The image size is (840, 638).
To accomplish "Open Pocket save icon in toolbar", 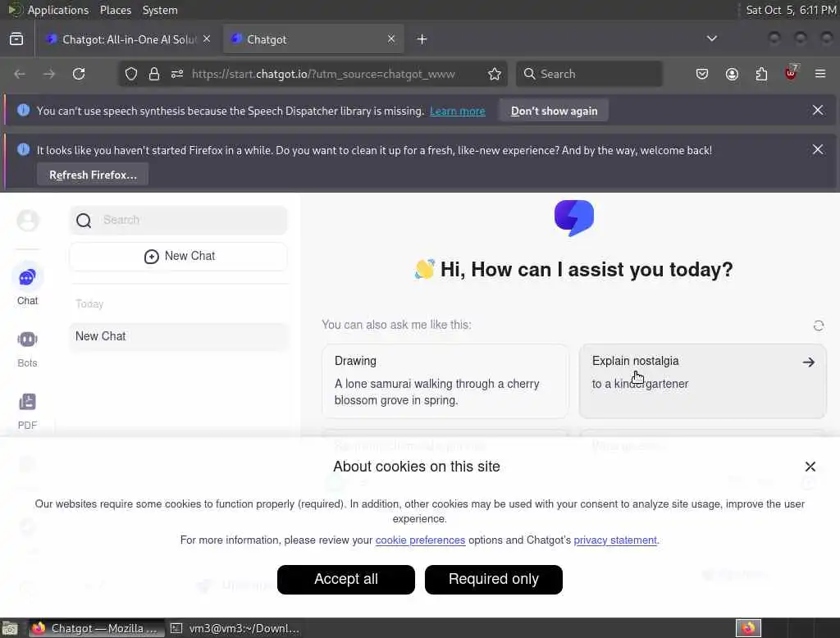I will [x=702, y=74].
